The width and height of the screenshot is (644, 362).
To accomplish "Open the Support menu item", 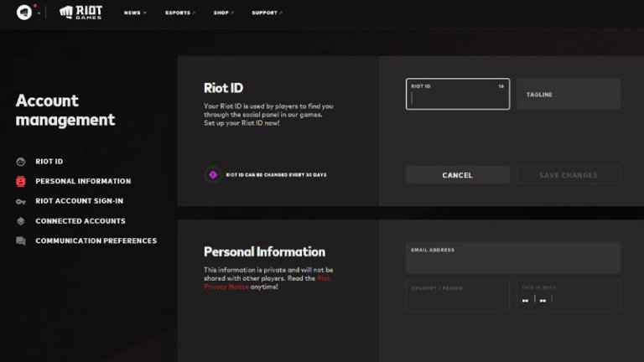I will (x=267, y=13).
